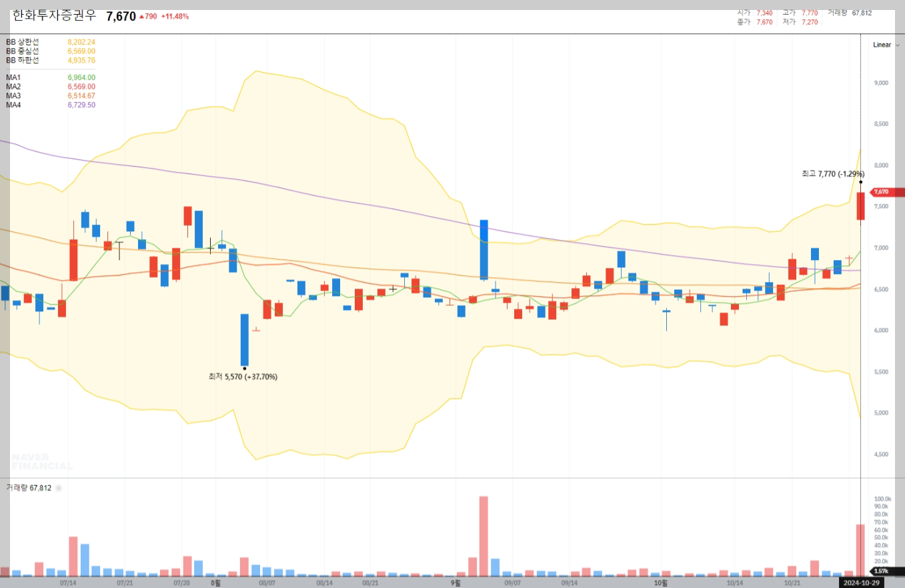Image resolution: width=905 pixels, height=588 pixels.
Task: Select the BB 하한선 legend entry
Action: (23, 60)
